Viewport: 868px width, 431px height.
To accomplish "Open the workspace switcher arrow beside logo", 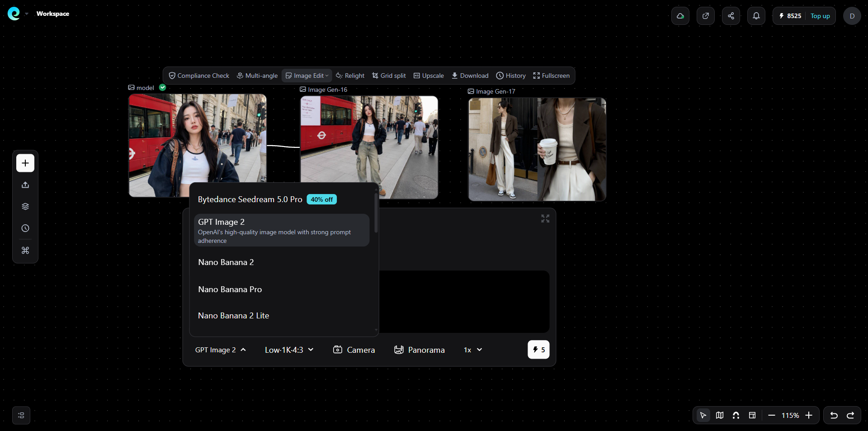I will pyautogui.click(x=27, y=14).
